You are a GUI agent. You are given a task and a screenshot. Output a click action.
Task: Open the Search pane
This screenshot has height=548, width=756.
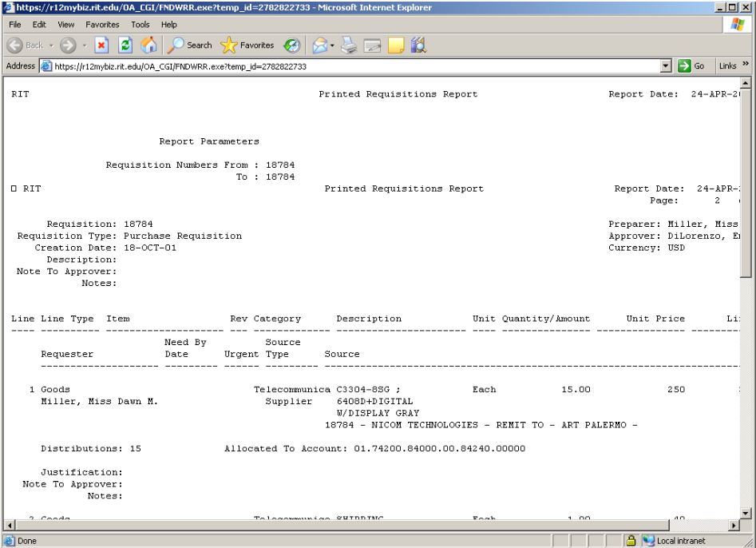point(189,46)
